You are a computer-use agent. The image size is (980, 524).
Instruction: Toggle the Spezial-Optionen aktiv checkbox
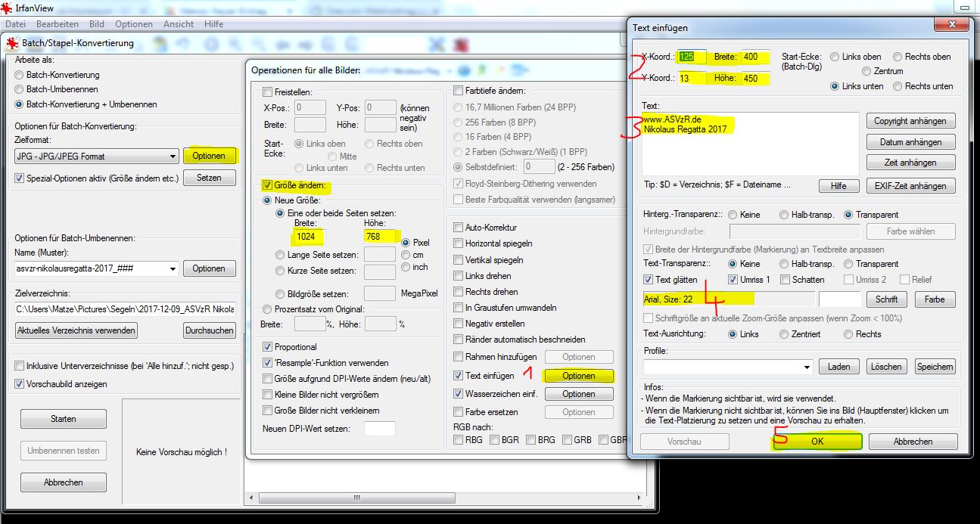20,178
